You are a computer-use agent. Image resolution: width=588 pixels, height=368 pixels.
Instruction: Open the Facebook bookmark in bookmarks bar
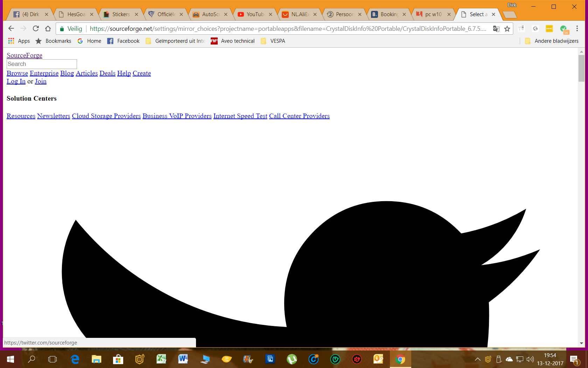[x=123, y=41]
